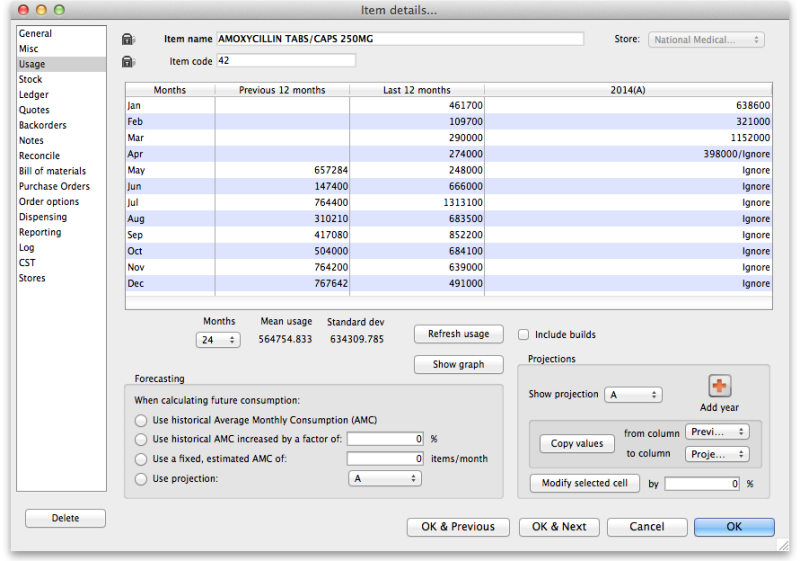Viewport: 800px width, 561px height.
Task: Choose the Use projection radio button
Action: (140, 478)
